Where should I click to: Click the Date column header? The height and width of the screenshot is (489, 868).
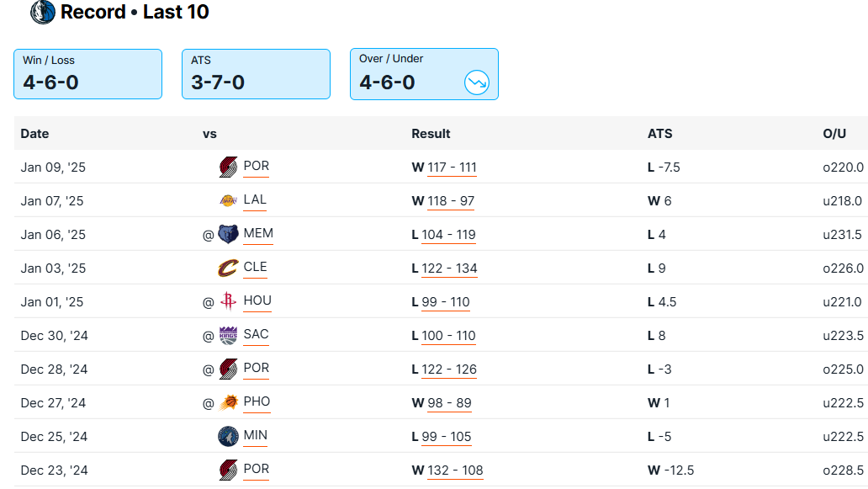[x=34, y=134]
